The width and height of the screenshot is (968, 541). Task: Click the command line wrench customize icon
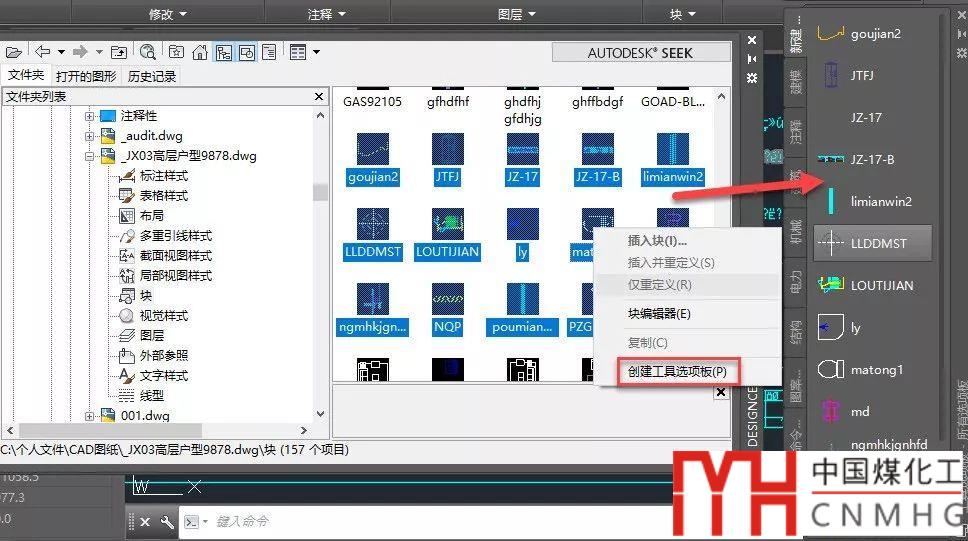click(167, 522)
